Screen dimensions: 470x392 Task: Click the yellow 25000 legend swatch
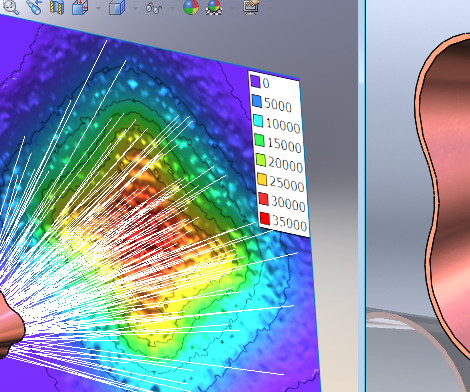262,179
